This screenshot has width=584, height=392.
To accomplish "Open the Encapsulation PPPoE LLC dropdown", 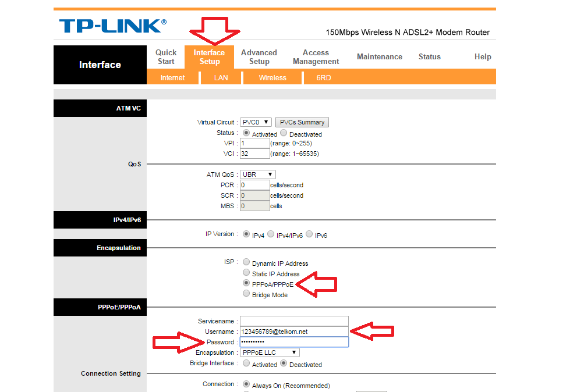I will tap(269, 352).
